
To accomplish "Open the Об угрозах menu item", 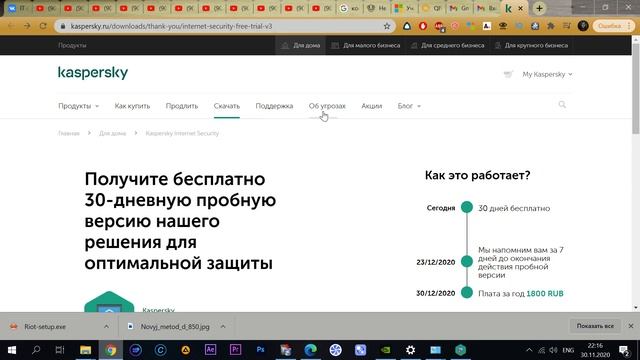I will coord(327,106).
